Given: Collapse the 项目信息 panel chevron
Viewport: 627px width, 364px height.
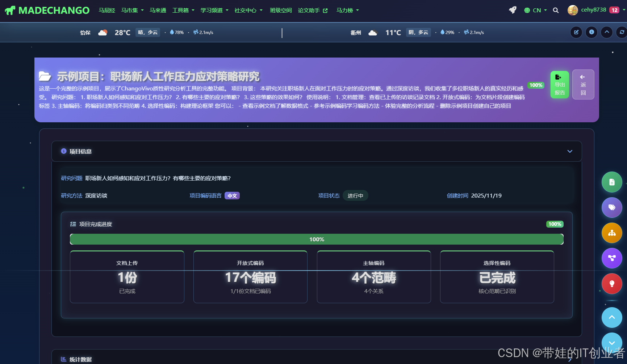Looking at the screenshot, I should click(x=570, y=151).
